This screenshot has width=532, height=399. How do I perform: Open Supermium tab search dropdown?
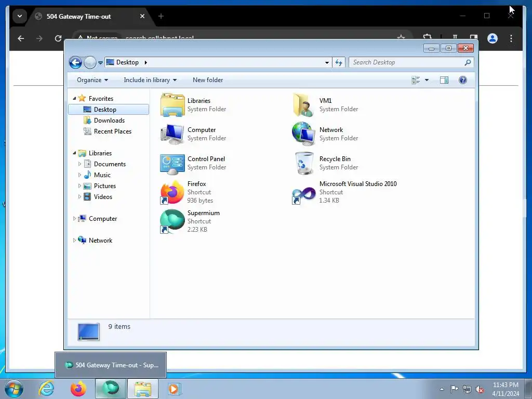tap(20, 16)
